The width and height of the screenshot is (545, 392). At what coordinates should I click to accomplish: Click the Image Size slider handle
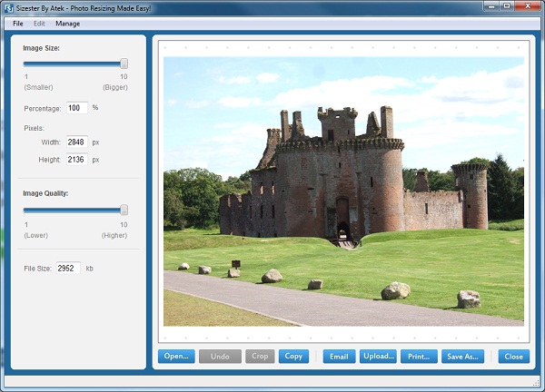pyautogui.click(x=124, y=64)
